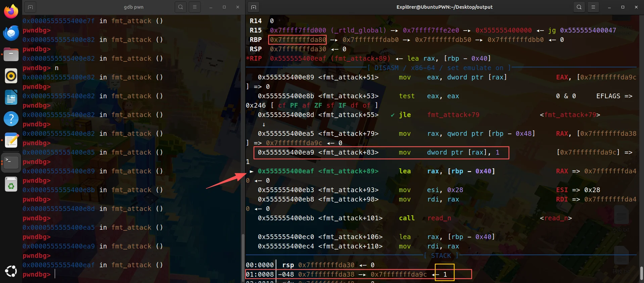Image resolution: width=644 pixels, height=283 pixels.
Task: Show Applications via the Ubuntu logo
Action: pos(11,271)
